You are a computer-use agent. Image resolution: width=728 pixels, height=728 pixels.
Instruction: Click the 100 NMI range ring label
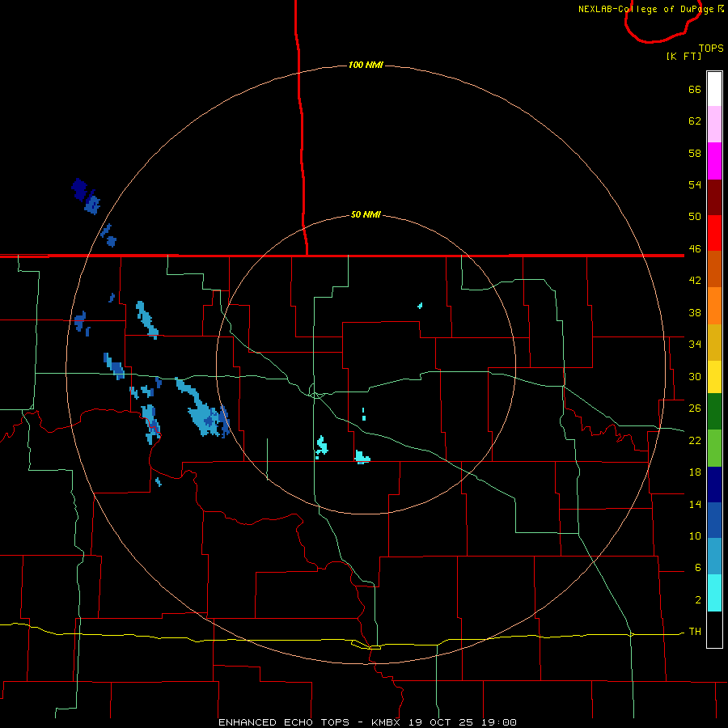tap(366, 65)
